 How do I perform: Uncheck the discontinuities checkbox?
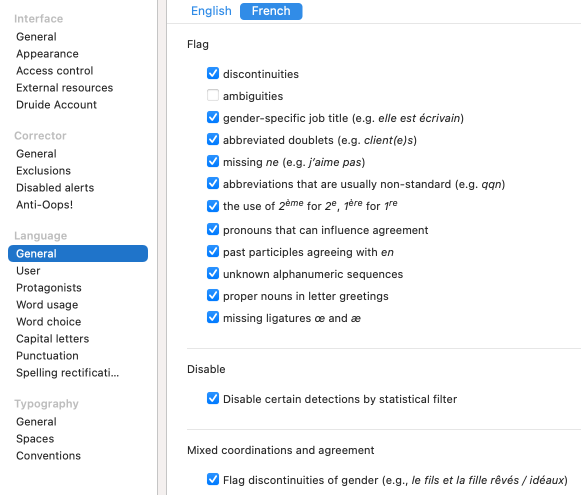coord(213,73)
